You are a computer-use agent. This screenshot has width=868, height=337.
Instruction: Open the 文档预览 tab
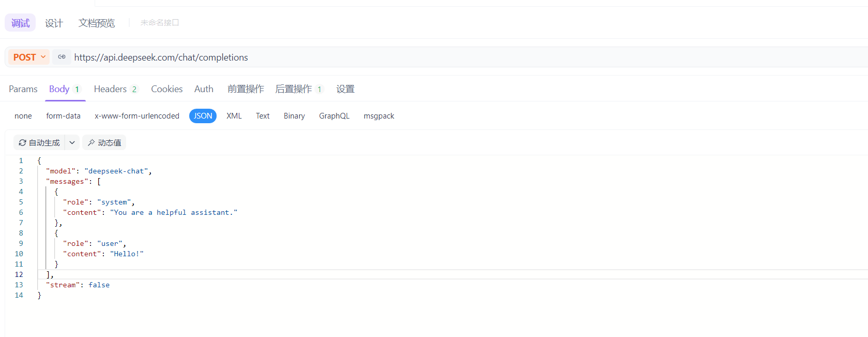coord(97,23)
